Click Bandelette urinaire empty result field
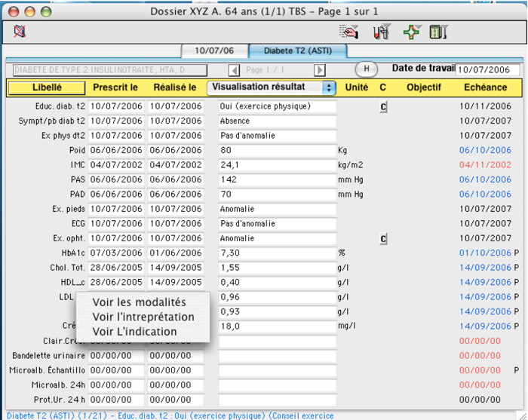The width and height of the screenshot is (528, 420). (278, 356)
